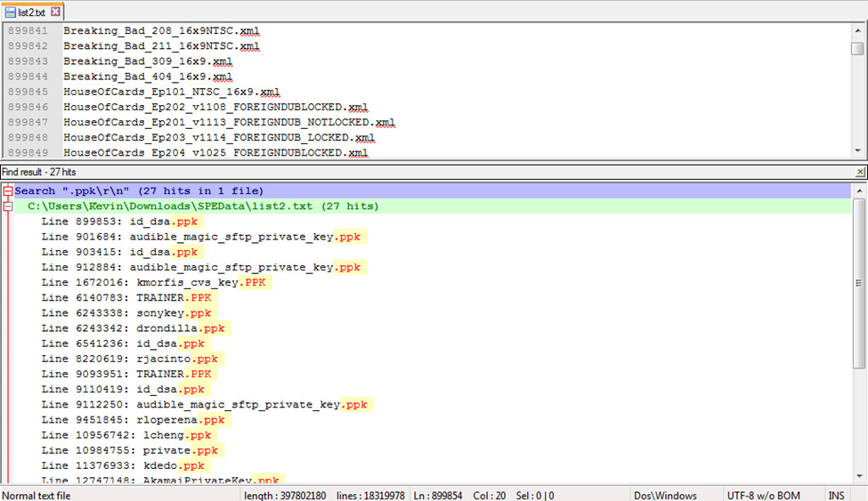868x501 pixels.
Task: Open result Line 9112250 audible_magic_sftp_private_key.ppk
Action: (x=204, y=405)
